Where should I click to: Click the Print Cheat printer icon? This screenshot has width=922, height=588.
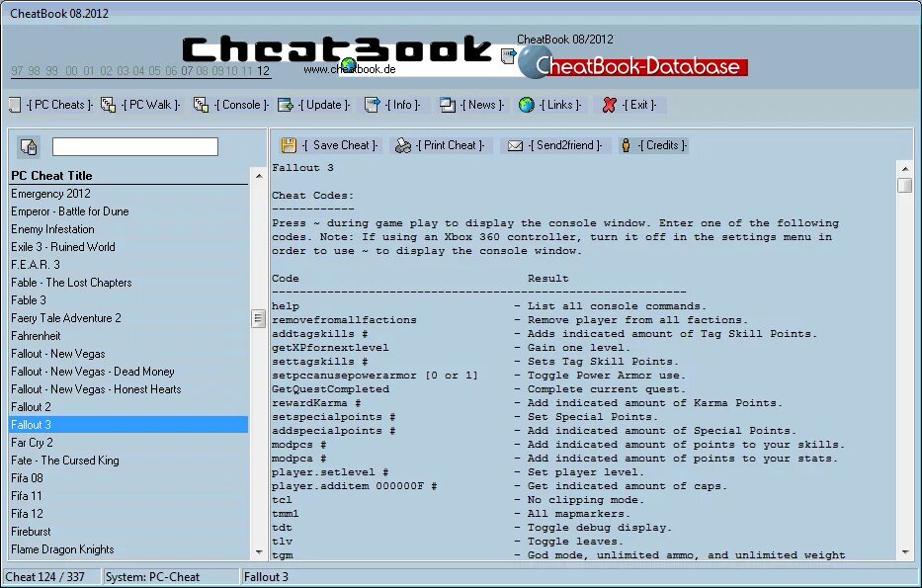pos(403,145)
